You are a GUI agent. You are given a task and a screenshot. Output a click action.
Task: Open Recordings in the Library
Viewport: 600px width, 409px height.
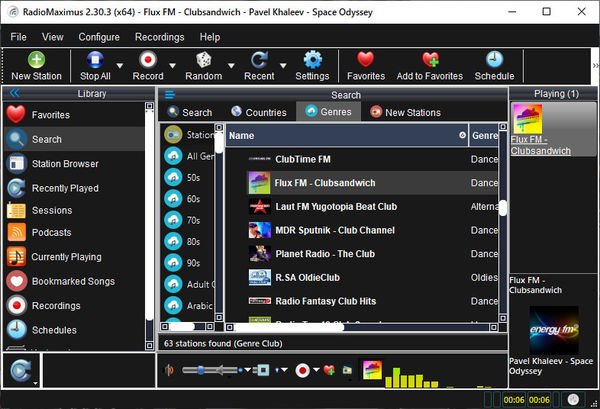pyautogui.click(x=74, y=305)
